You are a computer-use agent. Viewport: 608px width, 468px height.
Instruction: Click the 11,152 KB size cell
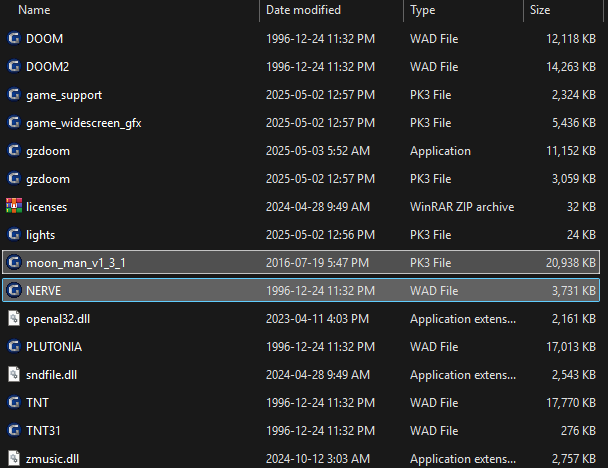click(571, 151)
